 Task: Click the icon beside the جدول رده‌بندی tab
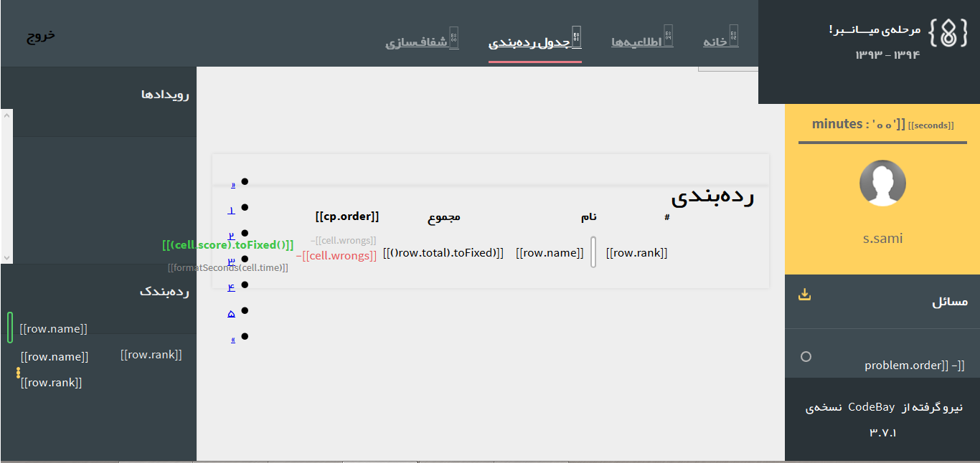576,37
